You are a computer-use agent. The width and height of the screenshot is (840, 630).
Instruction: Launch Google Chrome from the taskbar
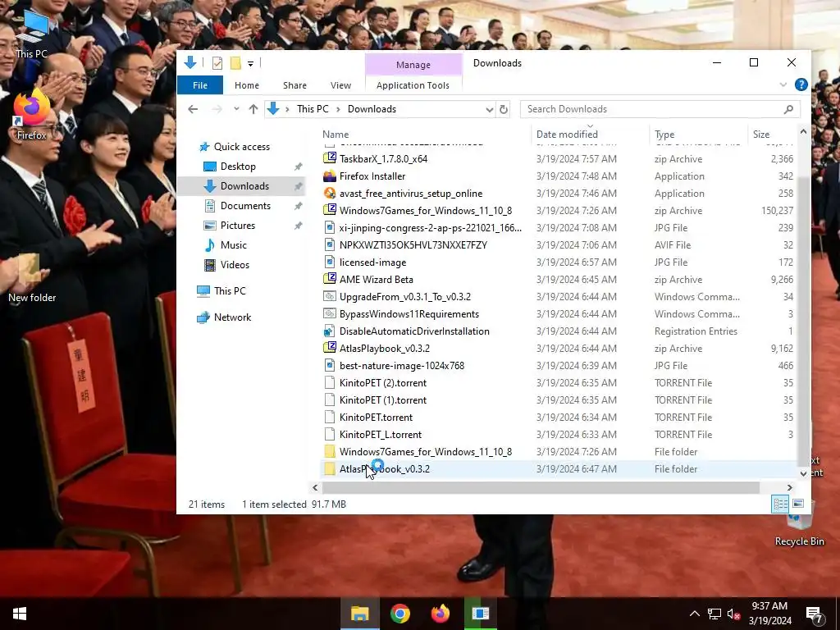pyautogui.click(x=400, y=614)
